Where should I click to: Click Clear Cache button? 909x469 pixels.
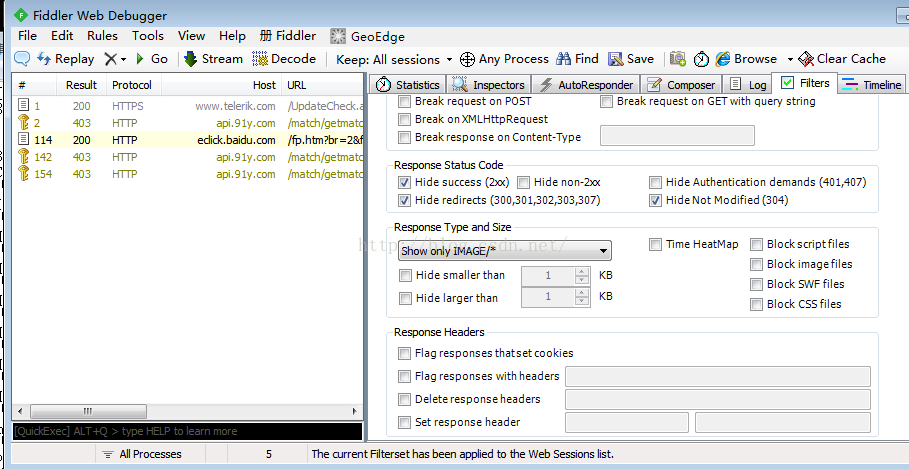point(842,59)
